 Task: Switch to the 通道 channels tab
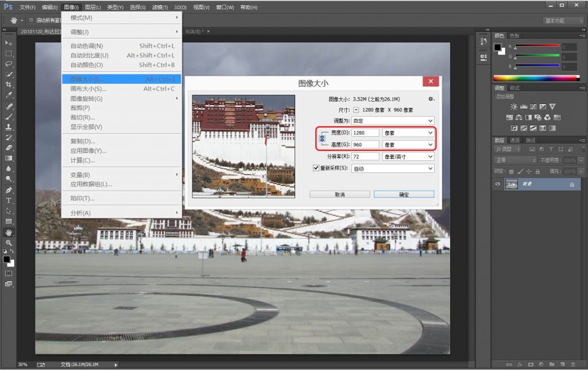click(515, 140)
